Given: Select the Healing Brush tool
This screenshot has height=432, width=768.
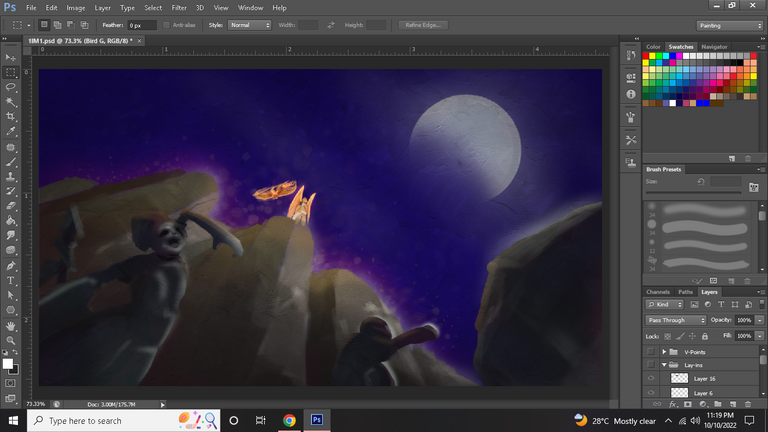Looking at the screenshot, I should click(10, 147).
